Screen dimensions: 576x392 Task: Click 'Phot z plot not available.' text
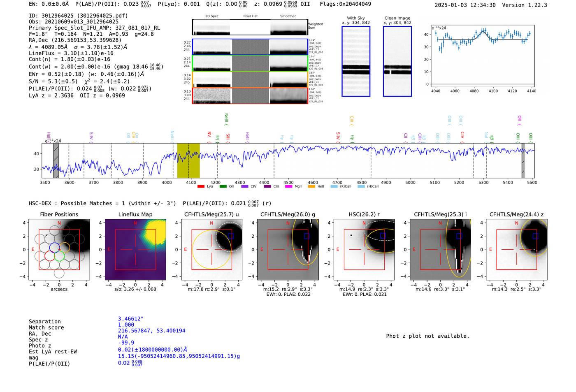427,336
